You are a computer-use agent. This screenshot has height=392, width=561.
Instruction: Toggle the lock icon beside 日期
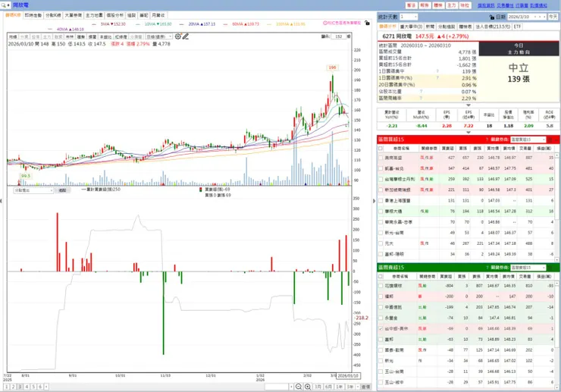coord(491,17)
